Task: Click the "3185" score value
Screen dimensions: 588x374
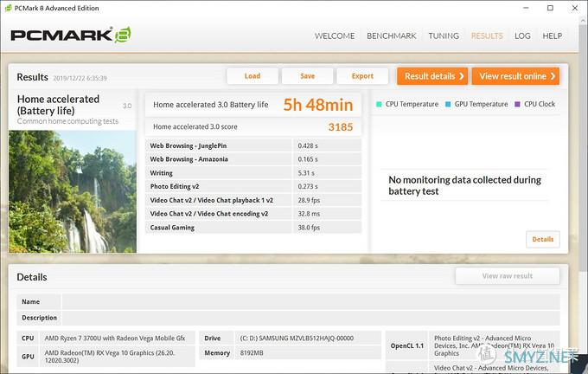Action: 341,127
